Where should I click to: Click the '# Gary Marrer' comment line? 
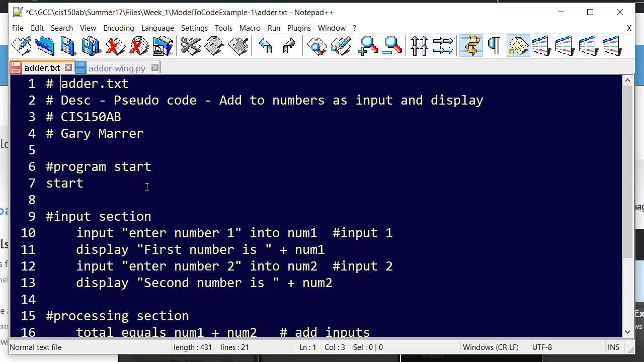(95, 133)
